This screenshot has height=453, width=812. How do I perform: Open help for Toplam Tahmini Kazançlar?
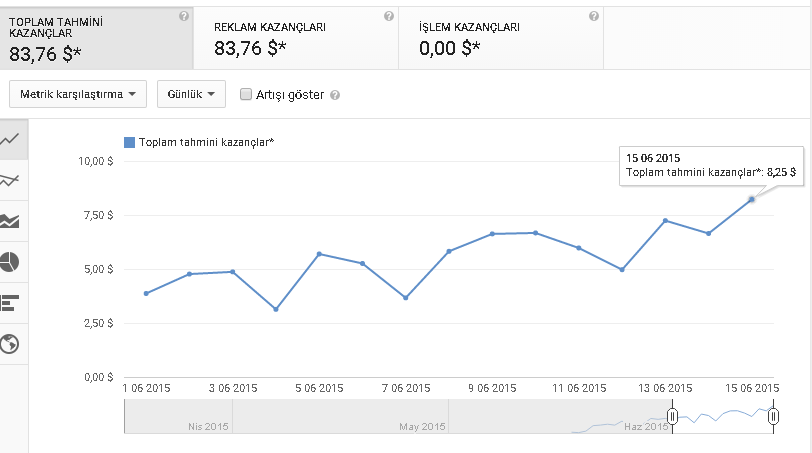pos(184,16)
